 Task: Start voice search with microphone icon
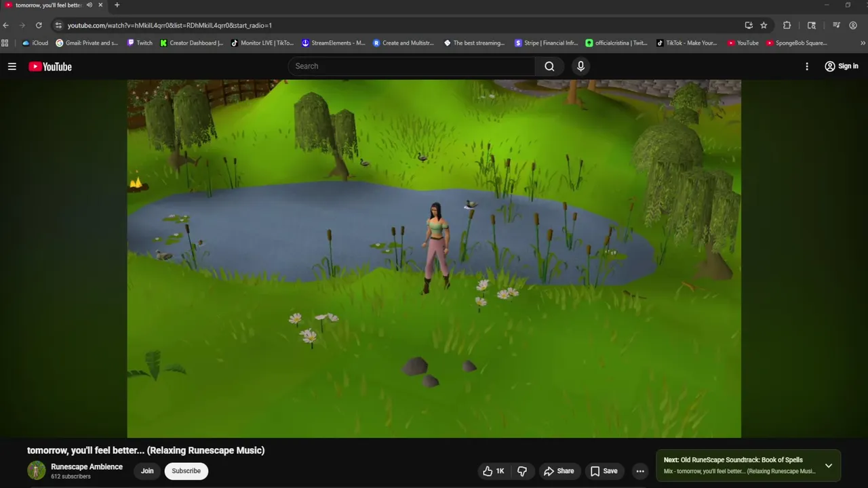click(x=580, y=66)
